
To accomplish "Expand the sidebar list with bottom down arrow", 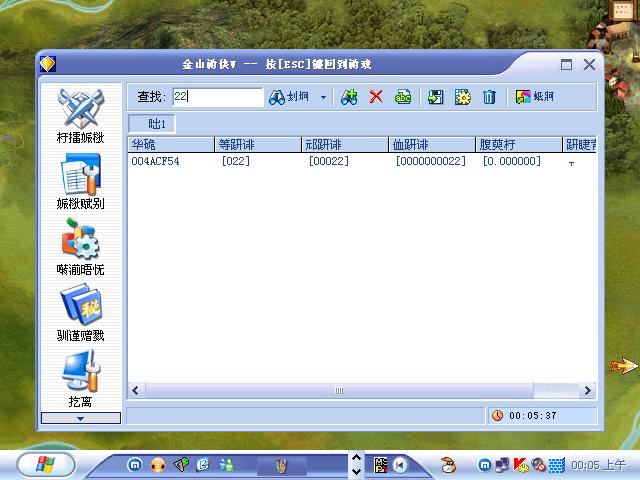I will point(81,418).
